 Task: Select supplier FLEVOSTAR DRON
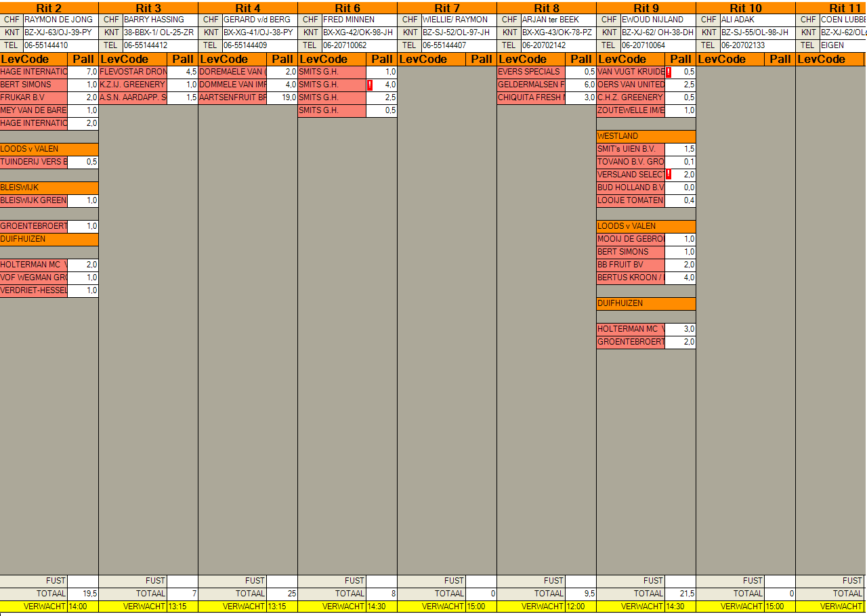133,72
